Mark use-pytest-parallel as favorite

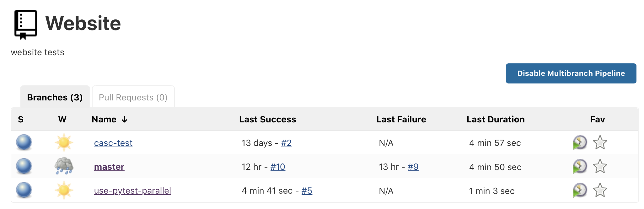[x=600, y=190]
